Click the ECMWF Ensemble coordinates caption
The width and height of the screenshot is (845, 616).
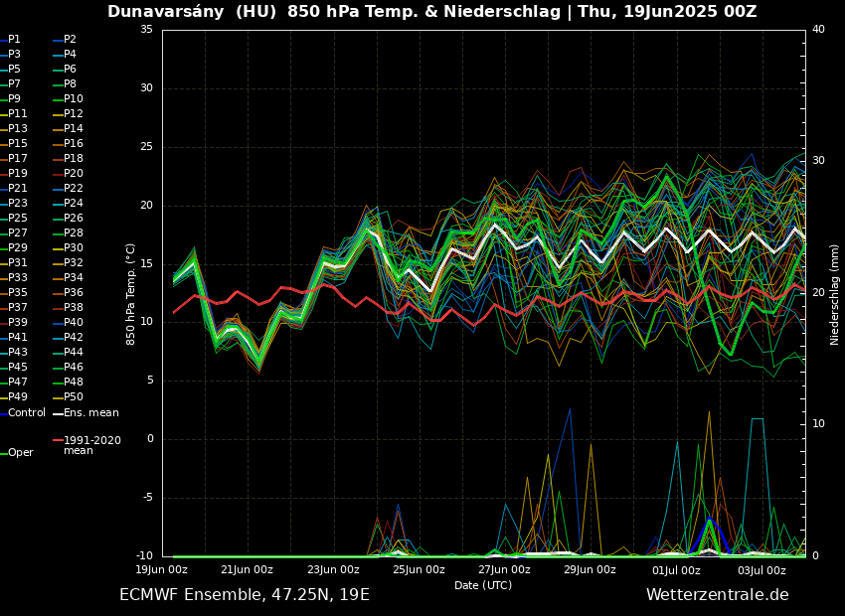click(x=245, y=595)
